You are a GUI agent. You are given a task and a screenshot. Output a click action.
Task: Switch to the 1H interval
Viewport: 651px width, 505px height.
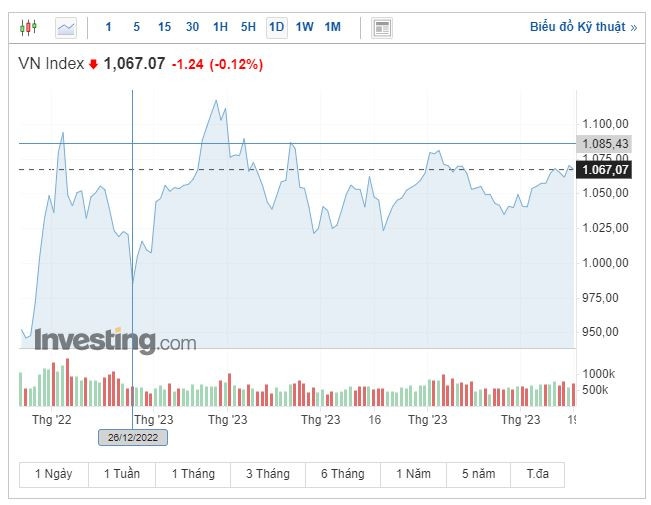click(220, 27)
